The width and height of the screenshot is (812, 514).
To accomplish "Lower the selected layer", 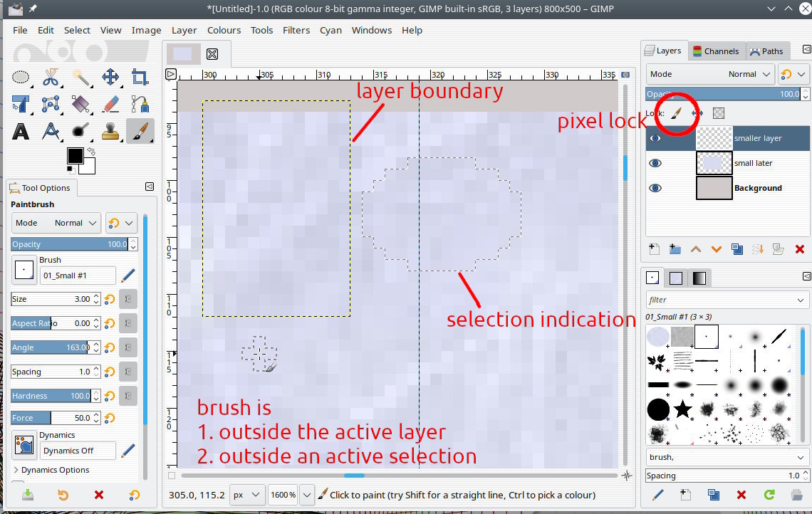I will 716,249.
